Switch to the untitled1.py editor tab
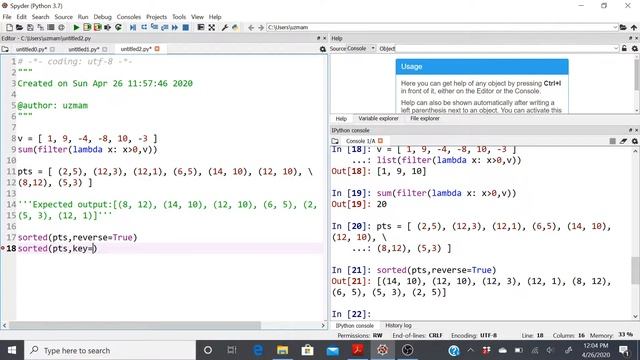Image resolution: width=640 pixels, height=360 pixels. [84, 49]
